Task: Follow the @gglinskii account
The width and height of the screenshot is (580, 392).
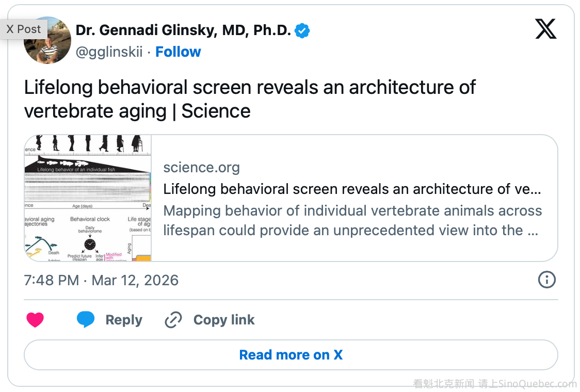Action: point(178,52)
